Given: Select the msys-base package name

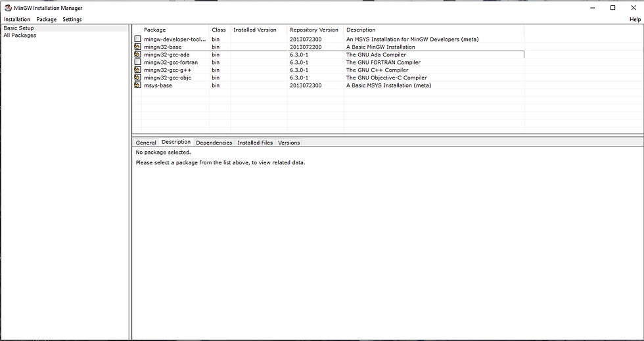Looking at the screenshot, I should (158, 85).
